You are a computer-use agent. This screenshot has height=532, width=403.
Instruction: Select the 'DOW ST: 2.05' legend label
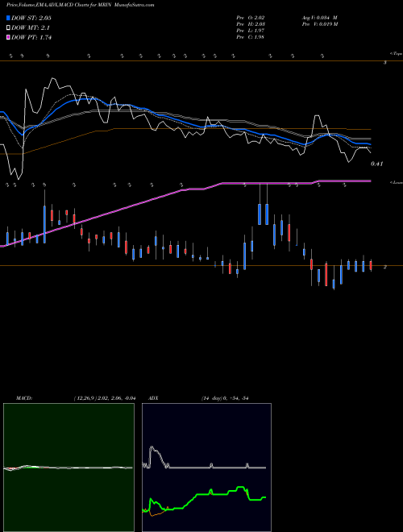point(31,18)
